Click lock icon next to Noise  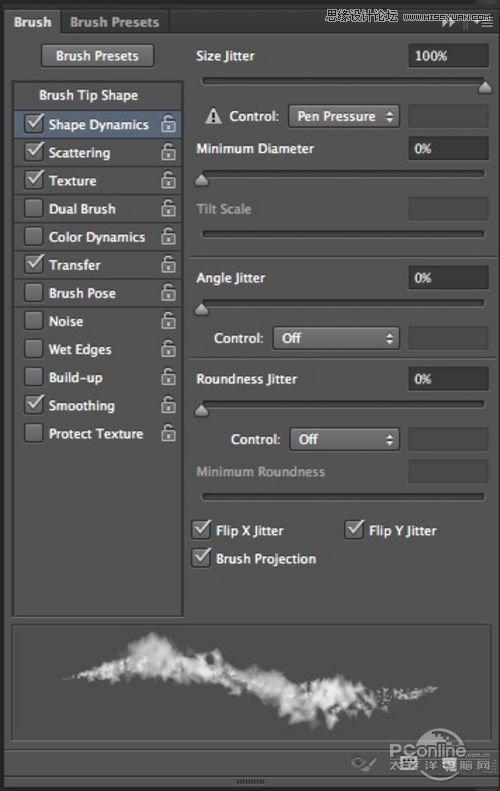169,320
